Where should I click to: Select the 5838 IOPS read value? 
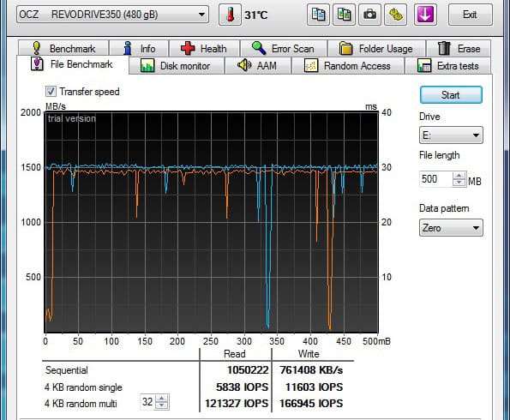tap(242, 387)
